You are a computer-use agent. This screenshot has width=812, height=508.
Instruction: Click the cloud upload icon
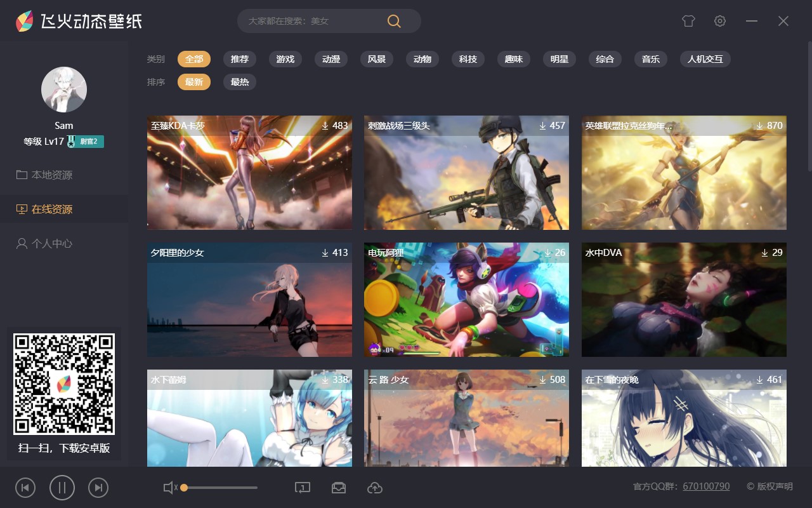click(375, 488)
